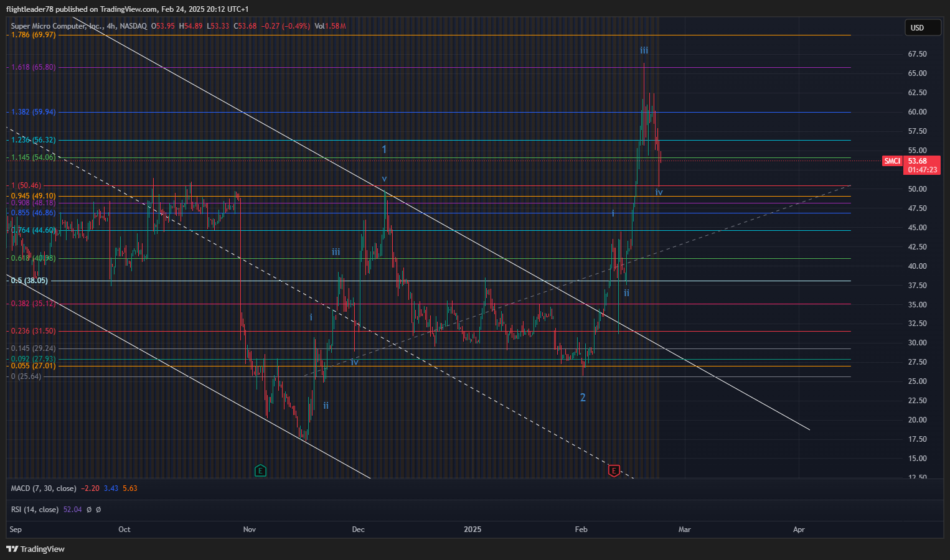Screen dimensions: 950x560
Task: Click the 15.00 price axis value
Action: (917, 459)
